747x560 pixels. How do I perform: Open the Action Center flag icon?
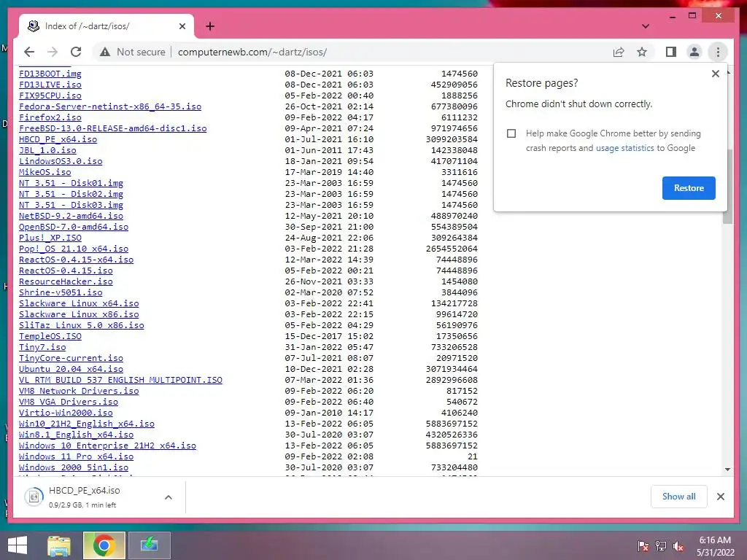click(x=643, y=546)
